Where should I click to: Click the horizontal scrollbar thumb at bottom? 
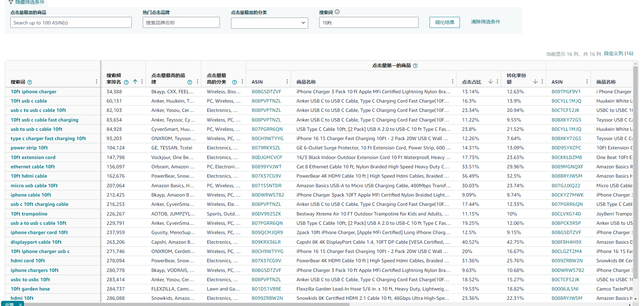click(x=187, y=305)
